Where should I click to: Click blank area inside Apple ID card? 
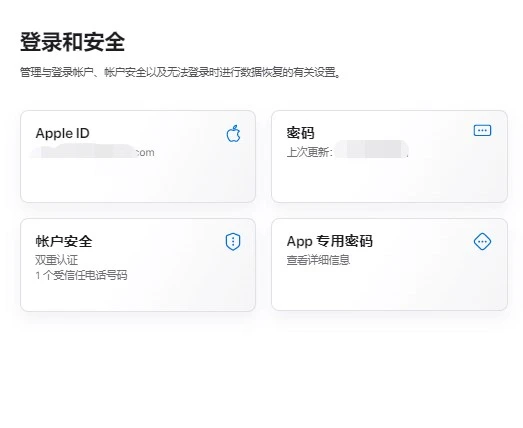138,182
